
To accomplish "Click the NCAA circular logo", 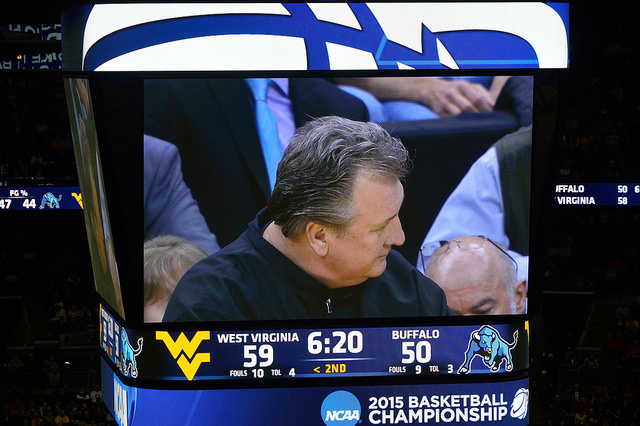I will click(341, 408).
